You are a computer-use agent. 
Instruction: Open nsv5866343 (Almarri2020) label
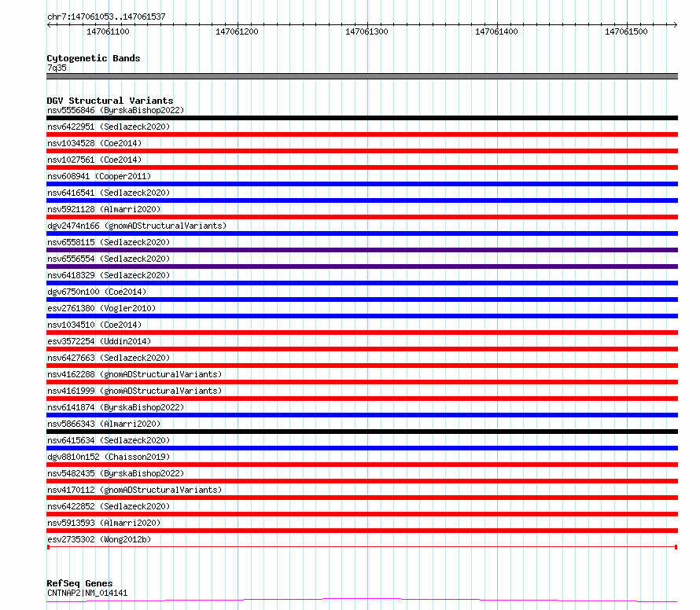tap(104, 424)
